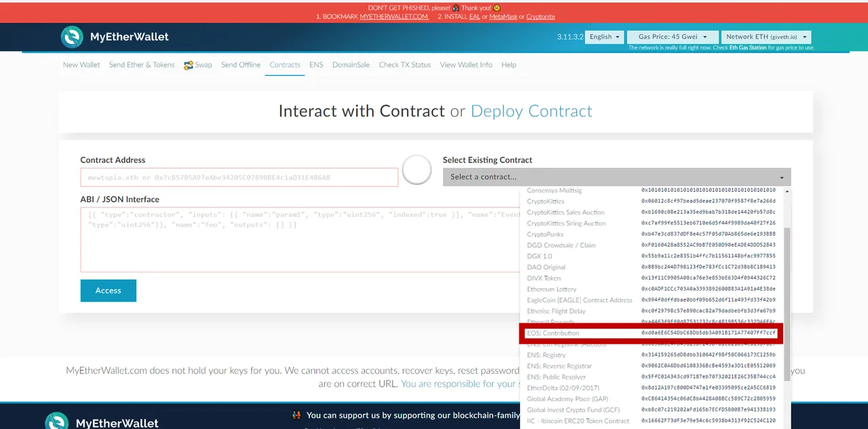868x429 pixels.
Task: Click the address identicon circle
Action: click(x=417, y=170)
